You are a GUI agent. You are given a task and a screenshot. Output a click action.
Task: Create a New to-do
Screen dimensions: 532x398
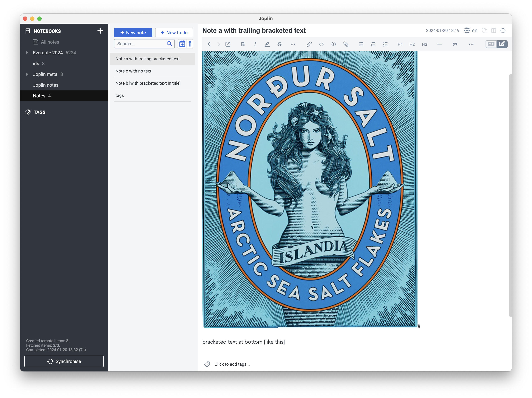(174, 33)
